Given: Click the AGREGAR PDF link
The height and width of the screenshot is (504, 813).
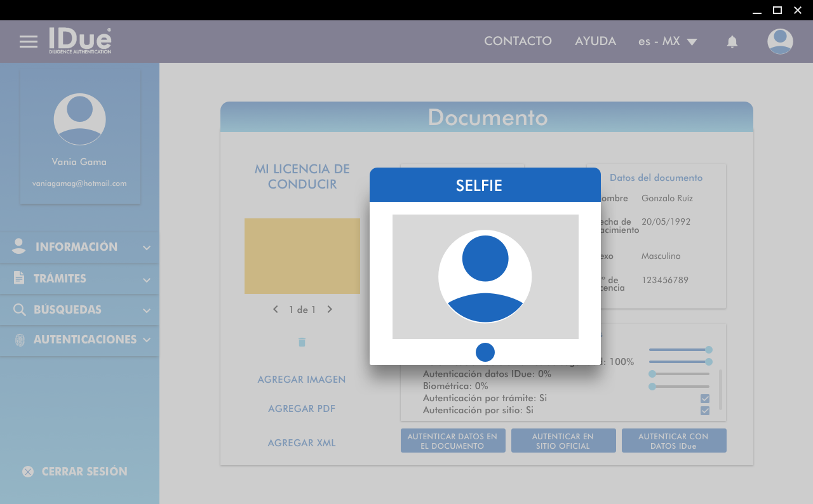Looking at the screenshot, I should (x=302, y=409).
